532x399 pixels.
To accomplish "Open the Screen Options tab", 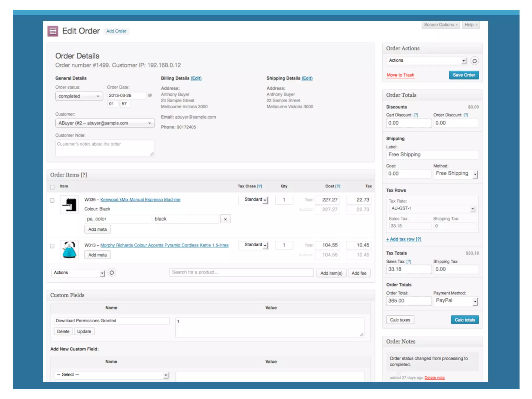I will point(441,25).
